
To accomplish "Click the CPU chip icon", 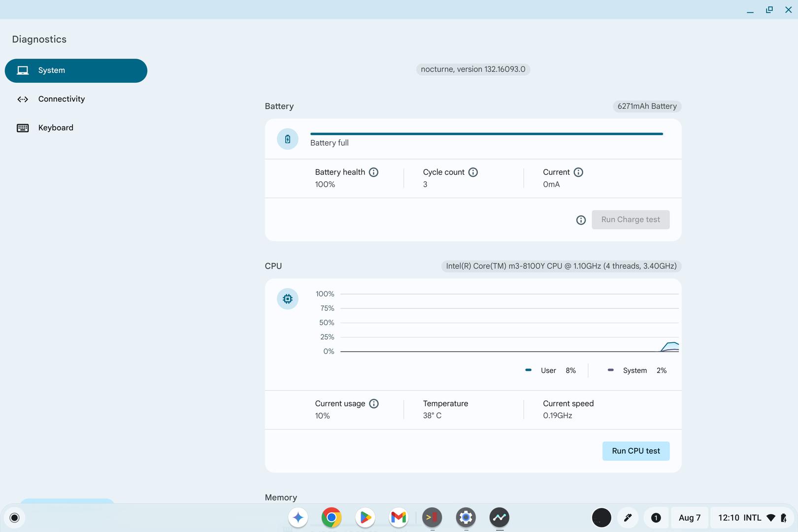I will 288,299.
